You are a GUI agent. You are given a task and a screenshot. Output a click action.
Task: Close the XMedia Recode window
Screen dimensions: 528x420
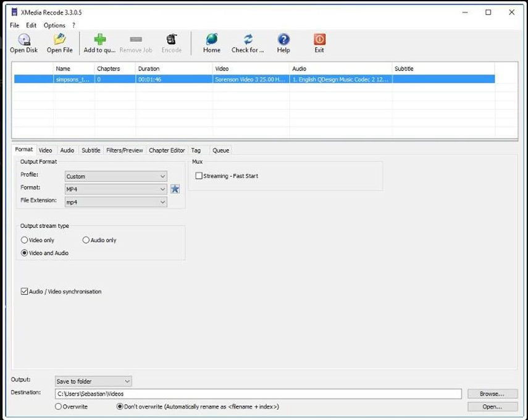tap(511, 12)
